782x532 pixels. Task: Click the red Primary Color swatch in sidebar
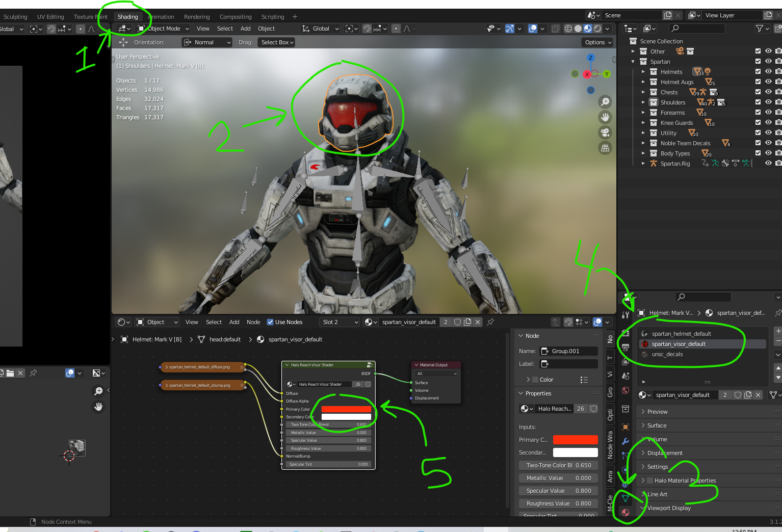tap(575, 440)
